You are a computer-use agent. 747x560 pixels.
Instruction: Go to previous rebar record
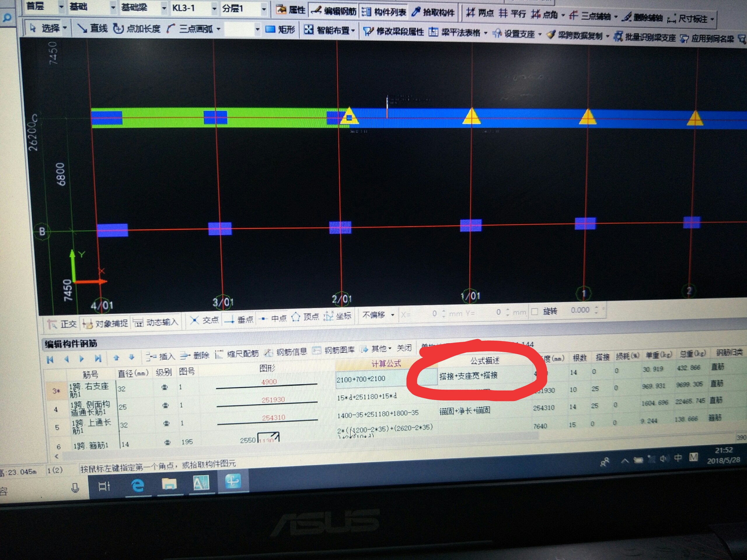click(67, 360)
